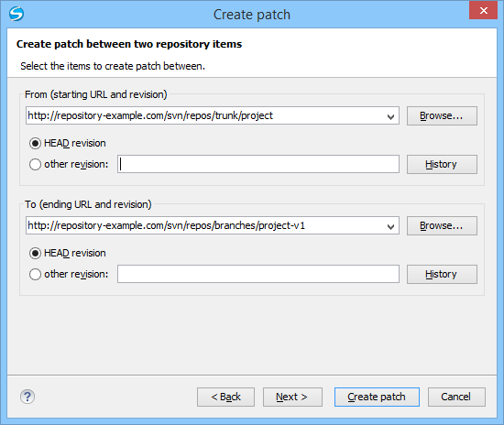Screen dimensions: 504x425
Task: Click the SmartSVN logo in the title bar
Action: click(x=16, y=14)
